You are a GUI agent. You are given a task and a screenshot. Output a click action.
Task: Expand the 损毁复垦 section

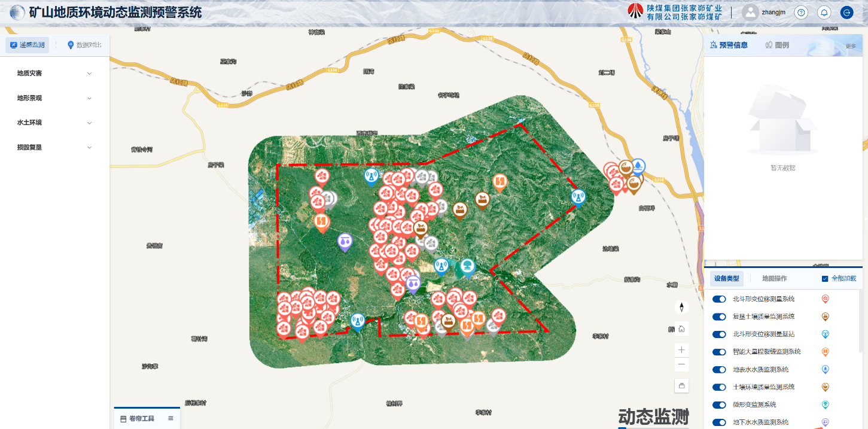point(54,147)
